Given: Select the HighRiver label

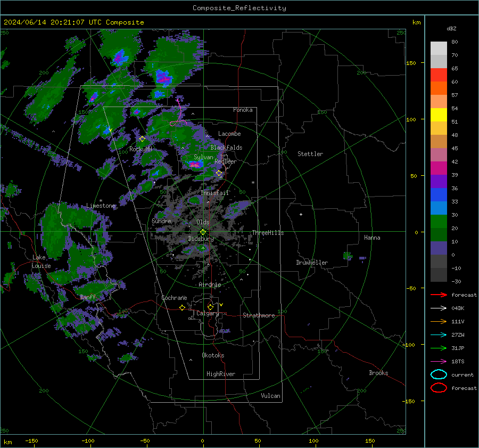Looking at the screenshot, I should [x=221, y=374].
